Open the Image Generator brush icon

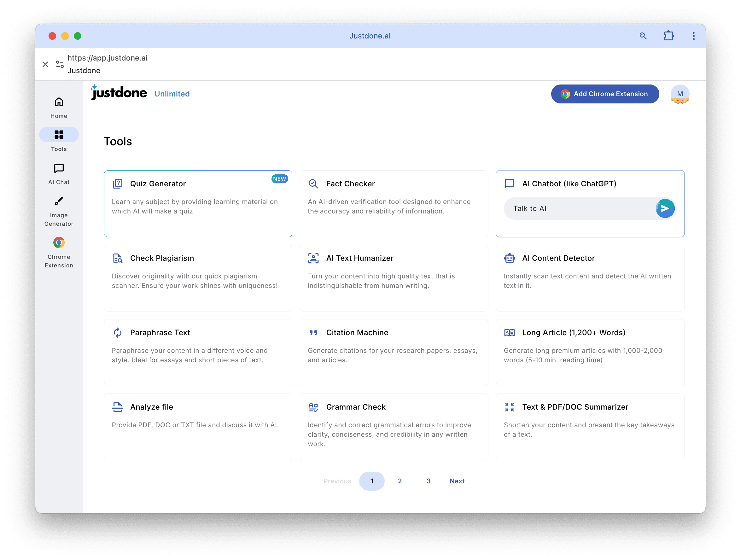[59, 201]
